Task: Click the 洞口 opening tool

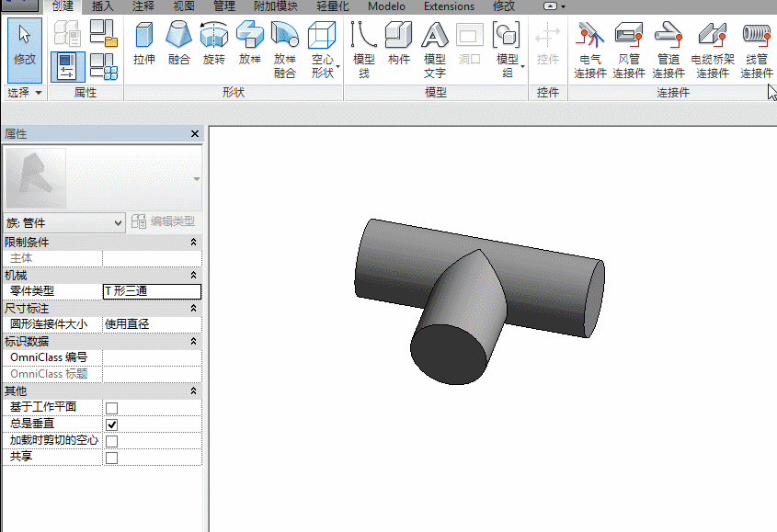Action: [x=469, y=43]
